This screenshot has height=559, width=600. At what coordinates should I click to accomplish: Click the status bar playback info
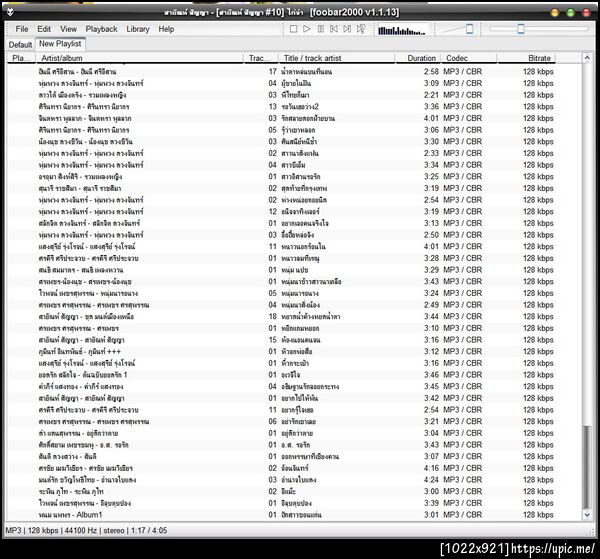[86, 531]
